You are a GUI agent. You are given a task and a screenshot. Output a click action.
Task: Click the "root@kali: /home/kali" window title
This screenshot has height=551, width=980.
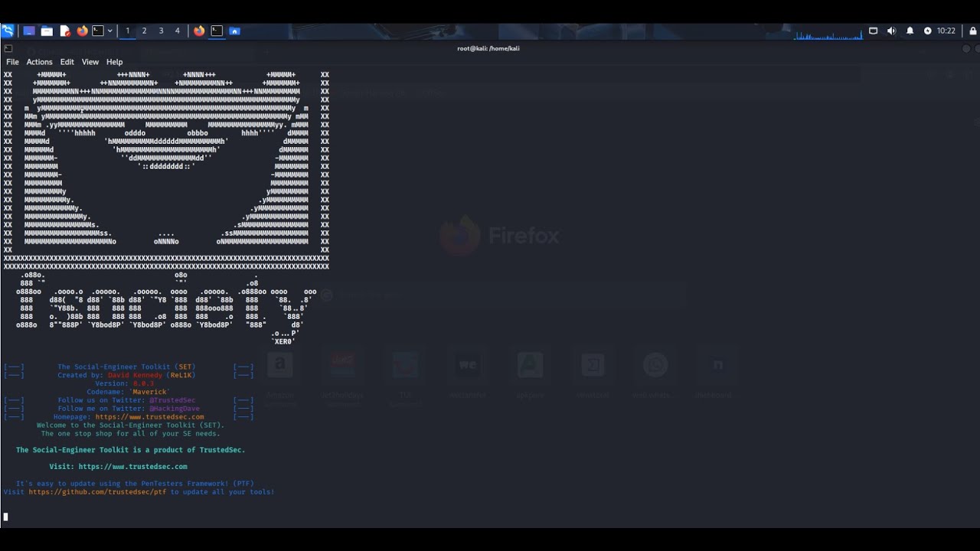click(488, 48)
